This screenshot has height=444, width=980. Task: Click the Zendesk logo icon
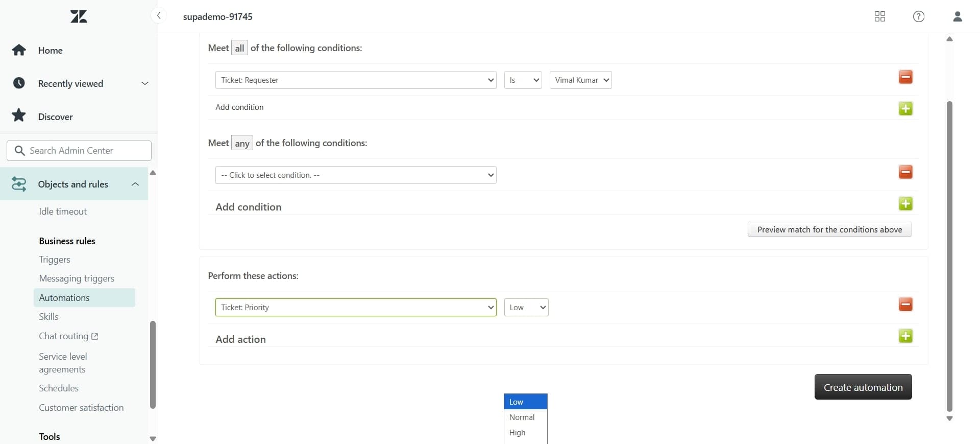point(79,16)
